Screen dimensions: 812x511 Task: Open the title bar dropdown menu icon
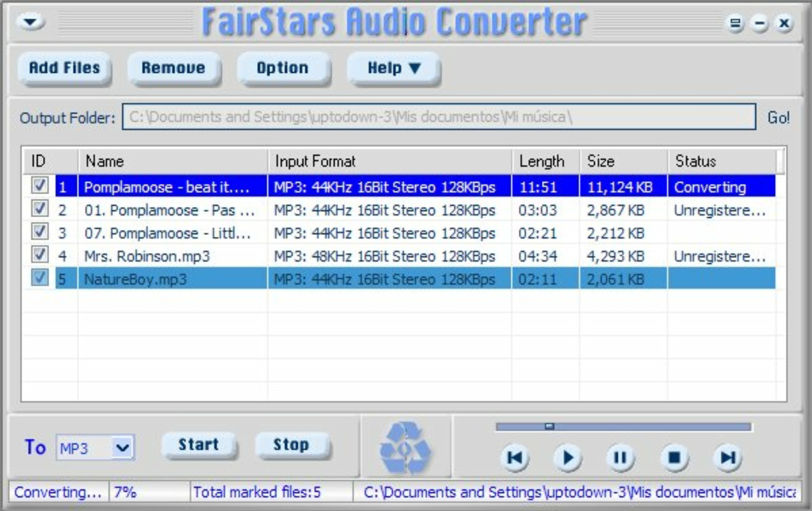point(31,22)
